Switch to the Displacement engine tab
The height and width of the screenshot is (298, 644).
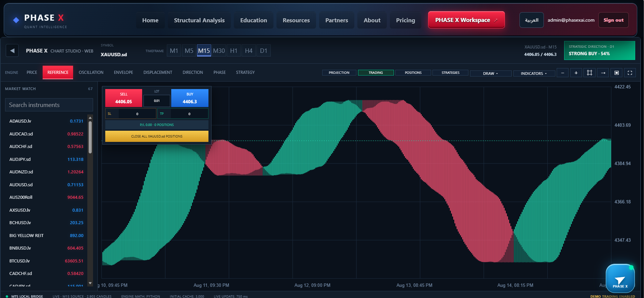[158, 72]
